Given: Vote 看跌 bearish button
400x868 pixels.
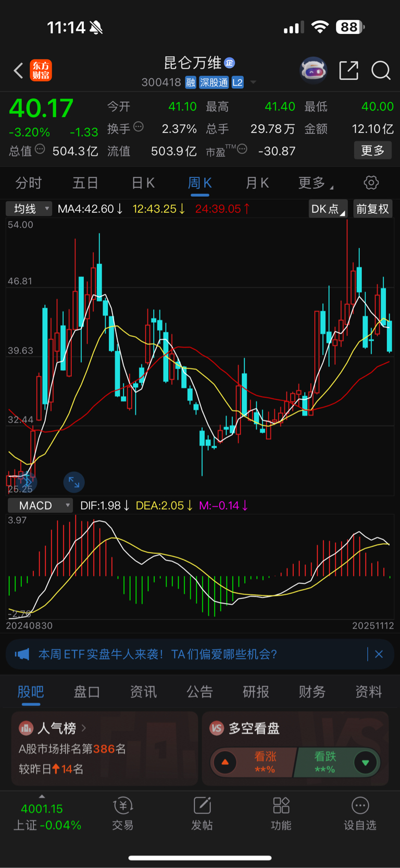Looking at the screenshot, I should pos(337,762).
